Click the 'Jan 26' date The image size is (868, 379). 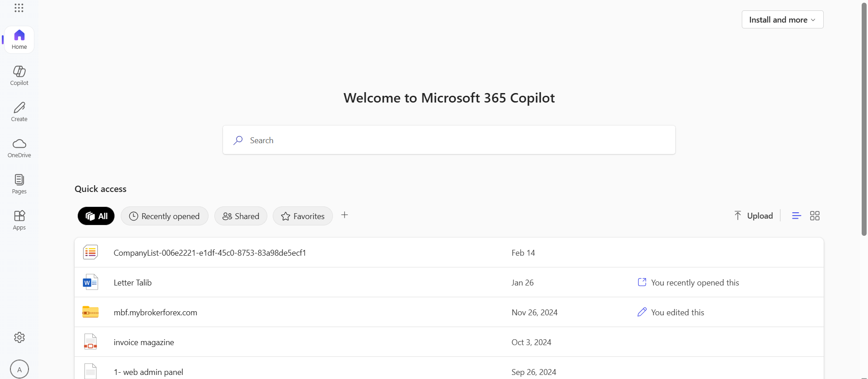pos(522,282)
